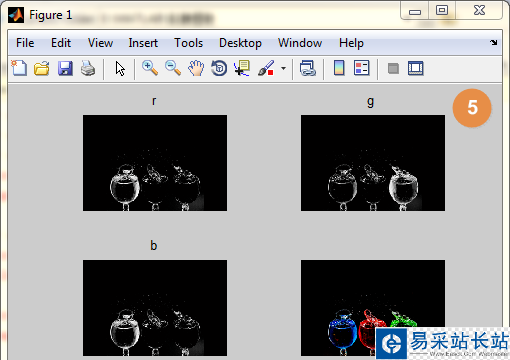Click the Hide Plot Tools icon

click(x=393, y=69)
